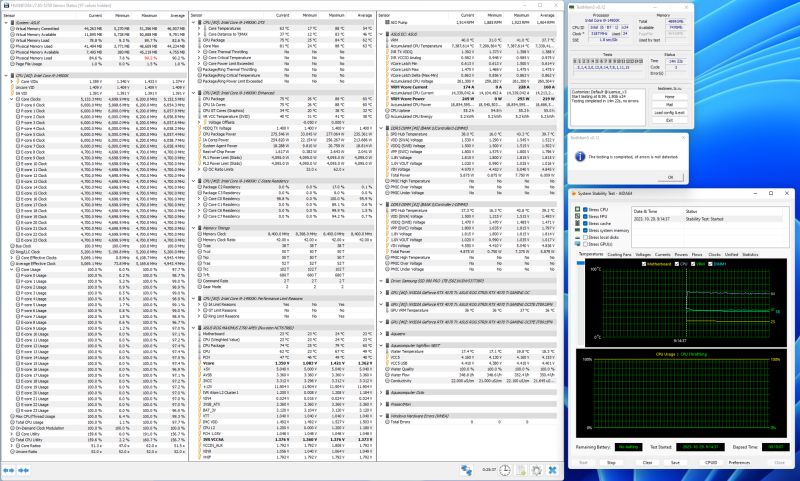Enable the Stress CPU checkbox
800x481 pixels.
(x=585, y=210)
